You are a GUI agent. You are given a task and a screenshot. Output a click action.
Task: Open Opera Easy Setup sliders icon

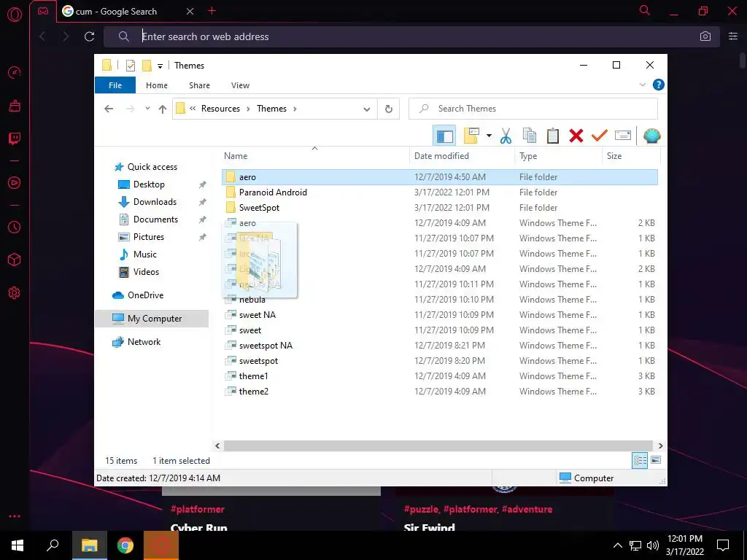click(733, 36)
